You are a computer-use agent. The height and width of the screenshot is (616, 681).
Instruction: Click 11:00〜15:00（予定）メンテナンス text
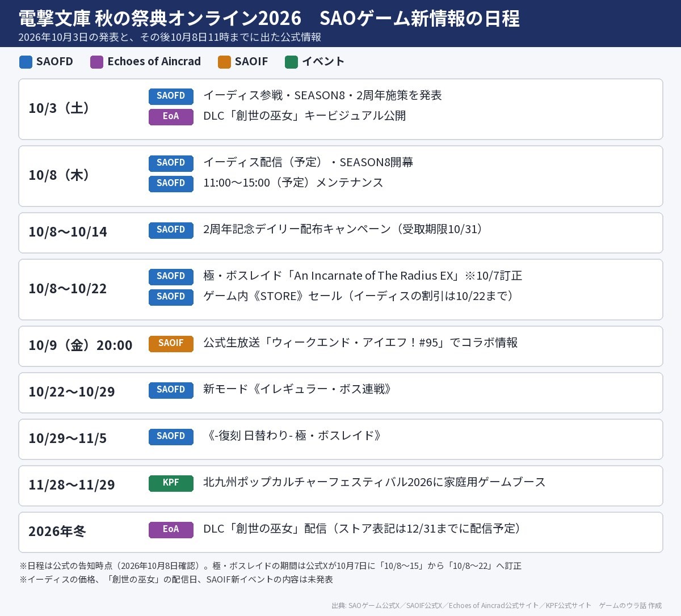point(293,183)
